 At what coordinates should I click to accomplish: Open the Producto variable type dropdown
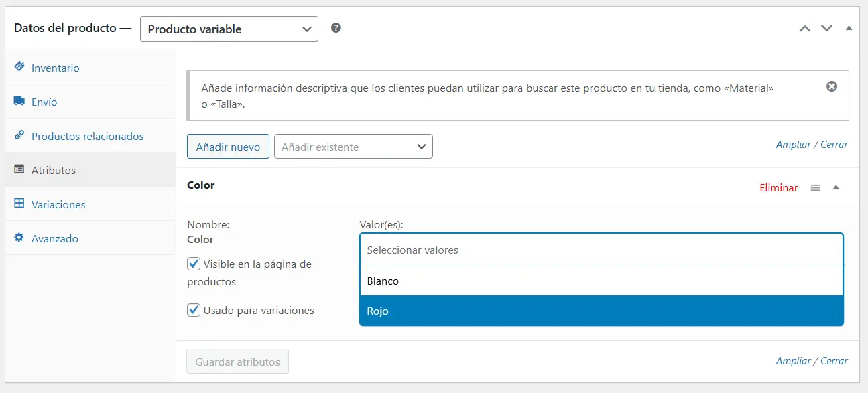pyautogui.click(x=229, y=29)
